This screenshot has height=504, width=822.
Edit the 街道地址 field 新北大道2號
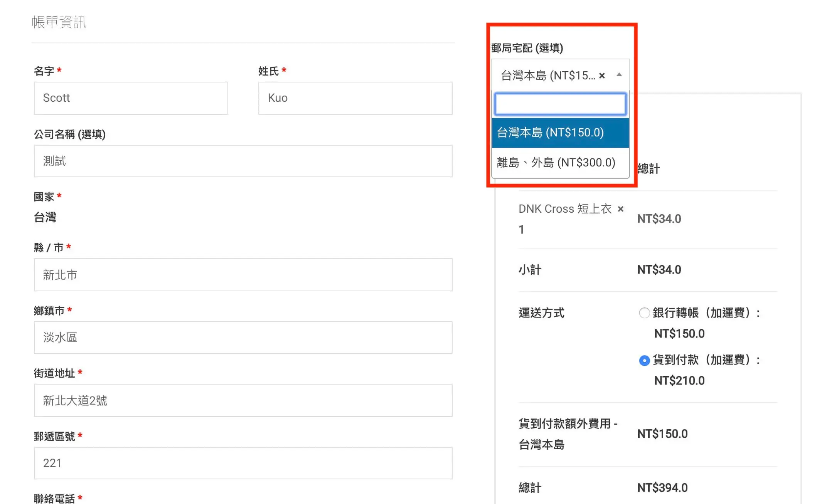point(243,400)
